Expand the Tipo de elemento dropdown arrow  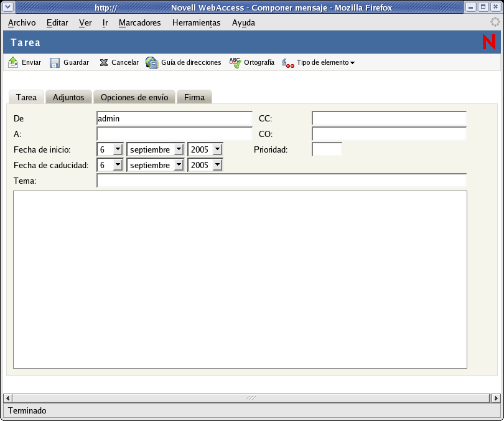pos(353,63)
